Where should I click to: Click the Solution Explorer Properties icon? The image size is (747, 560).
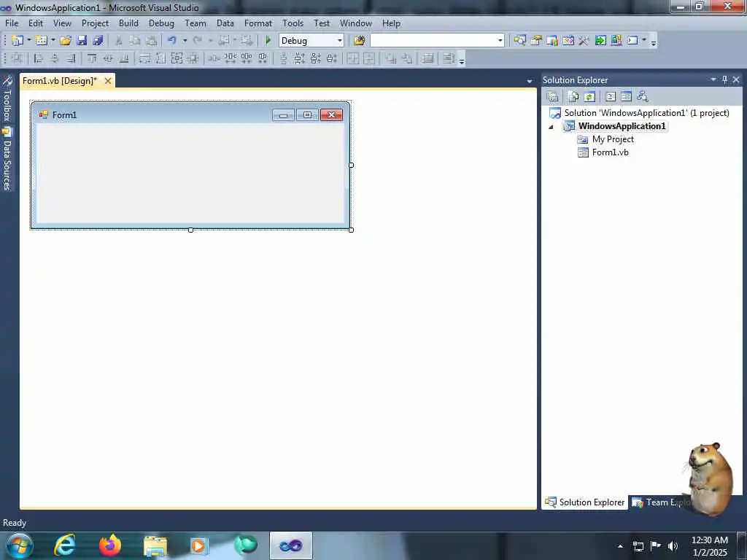pyautogui.click(x=553, y=97)
